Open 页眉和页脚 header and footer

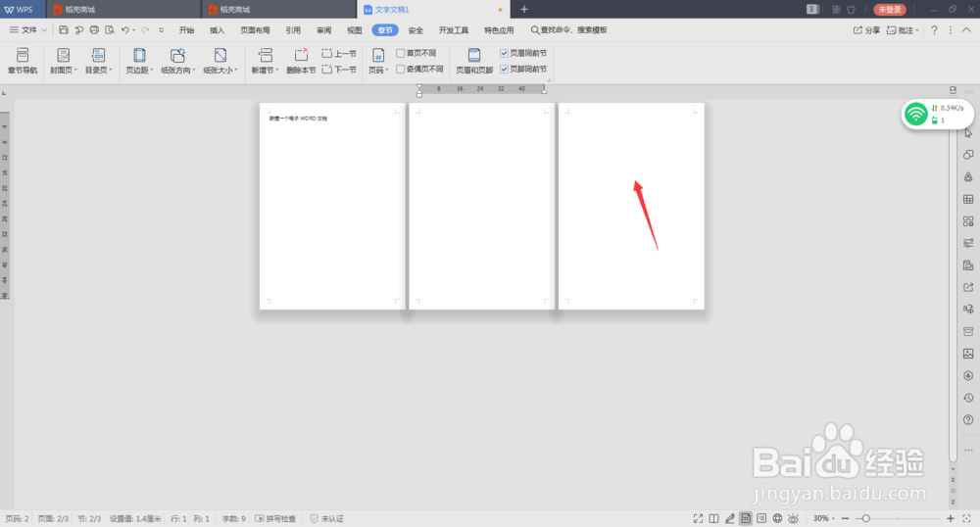[474, 61]
